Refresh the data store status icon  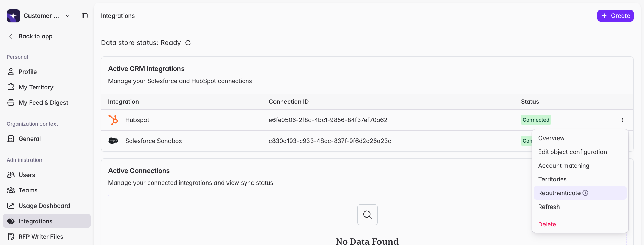pyautogui.click(x=188, y=43)
